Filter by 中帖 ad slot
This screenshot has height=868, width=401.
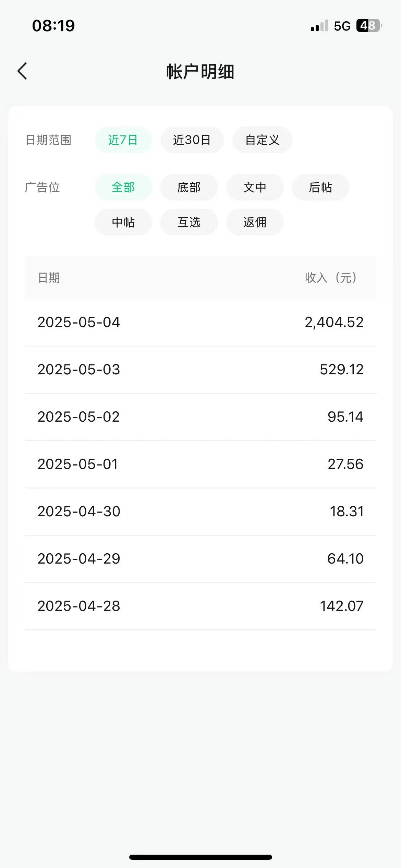(x=123, y=222)
